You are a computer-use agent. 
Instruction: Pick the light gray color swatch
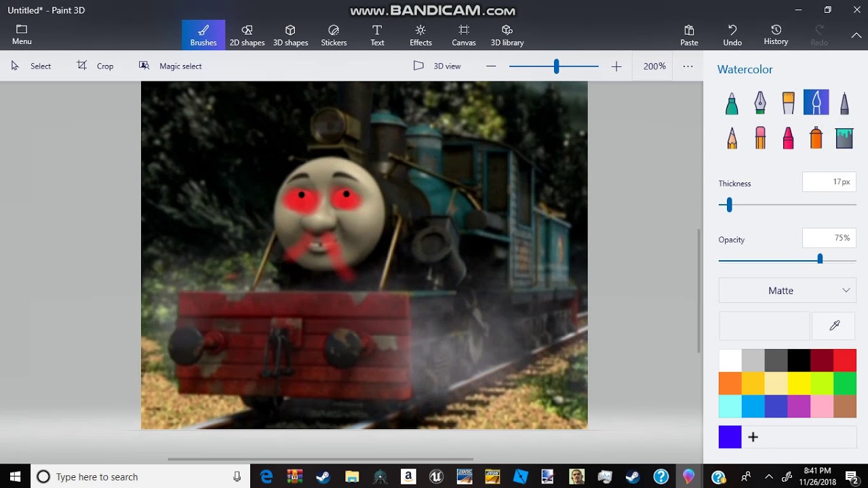pos(753,361)
